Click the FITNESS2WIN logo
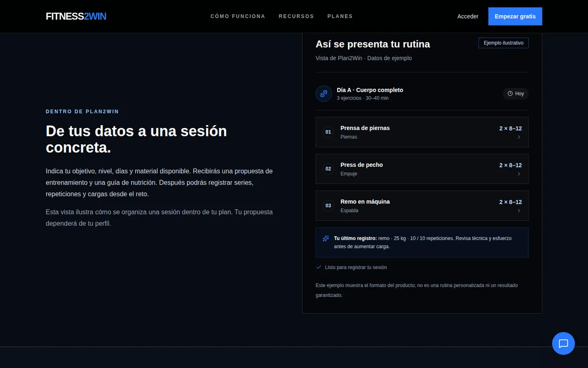The width and height of the screenshot is (588, 368). 76,16
